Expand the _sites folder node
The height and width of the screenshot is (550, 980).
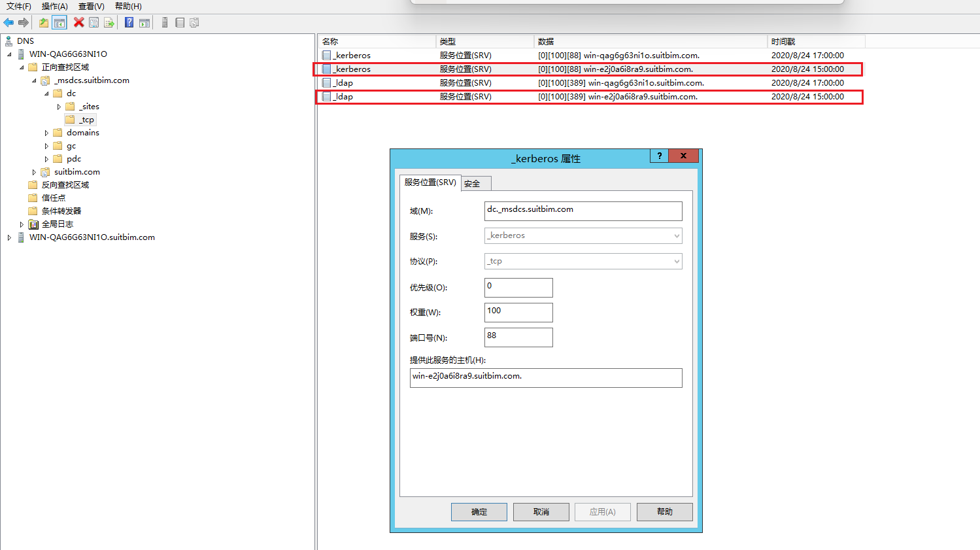pyautogui.click(x=59, y=107)
